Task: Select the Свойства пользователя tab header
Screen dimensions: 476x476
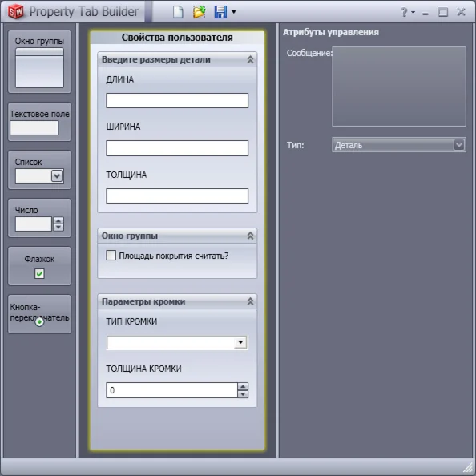Action: click(x=177, y=38)
